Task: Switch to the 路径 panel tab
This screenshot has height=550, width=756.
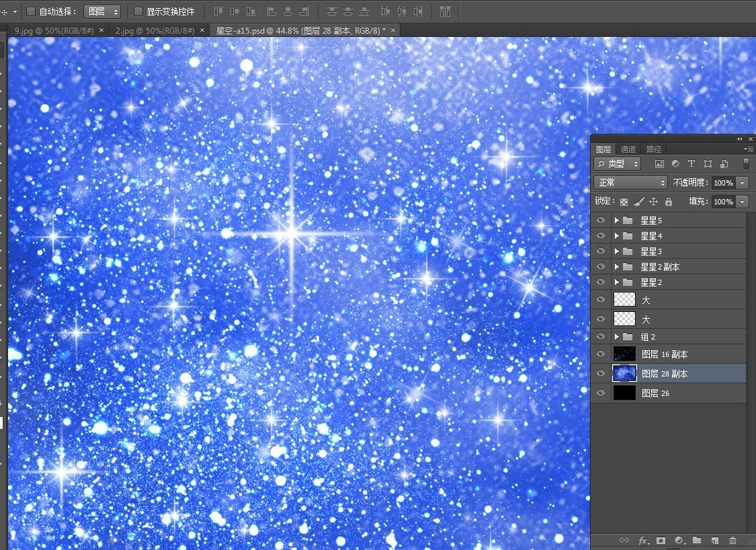Action: (x=654, y=149)
